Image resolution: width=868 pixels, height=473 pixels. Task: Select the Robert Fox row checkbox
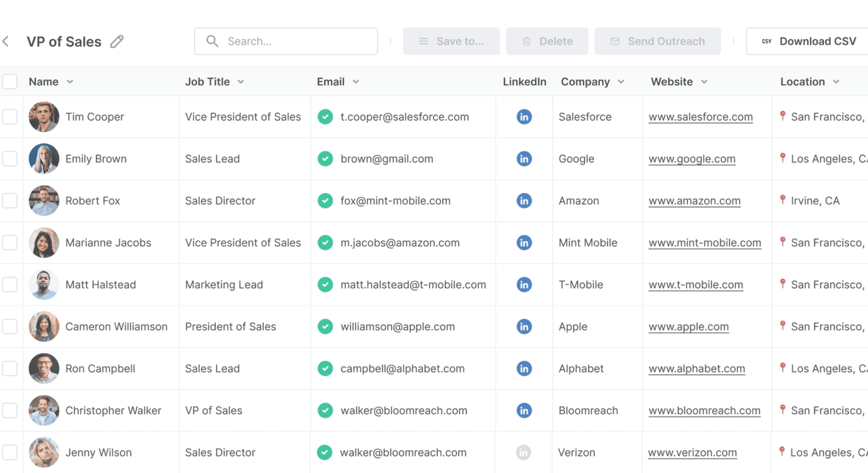tap(9, 201)
